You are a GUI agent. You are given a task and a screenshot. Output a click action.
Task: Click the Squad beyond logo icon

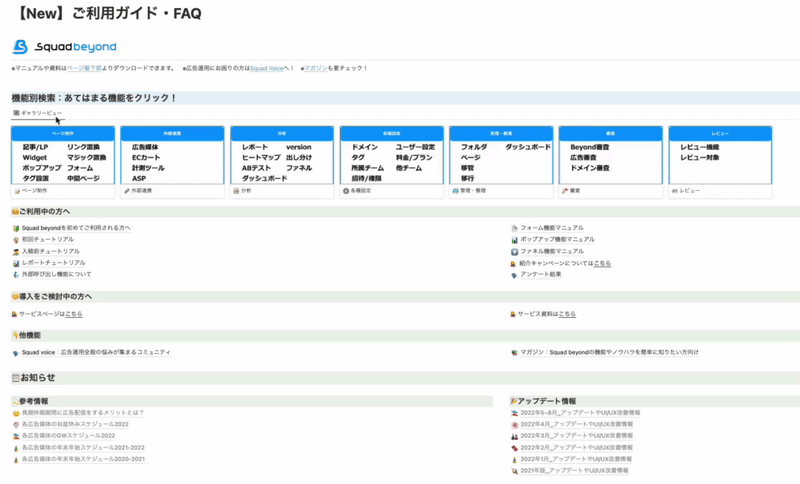click(x=20, y=47)
